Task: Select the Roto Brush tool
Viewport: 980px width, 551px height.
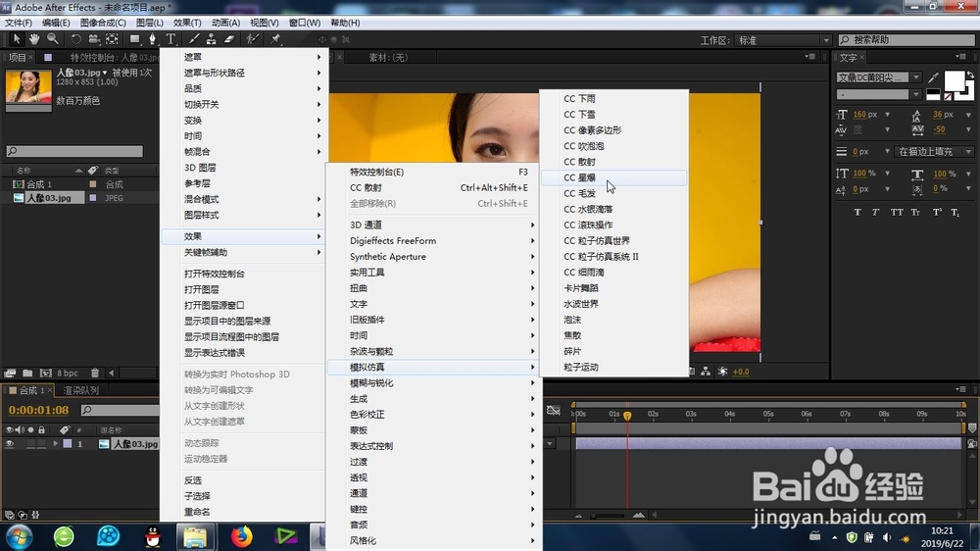Action: coord(253,39)
